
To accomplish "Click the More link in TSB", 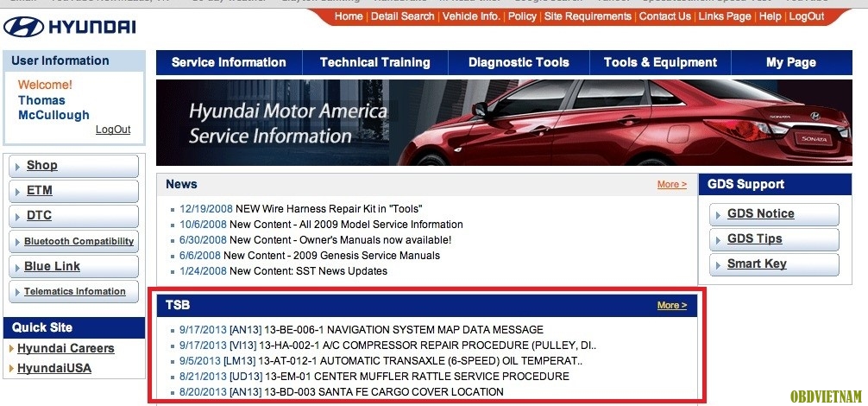I will [672, 305].
